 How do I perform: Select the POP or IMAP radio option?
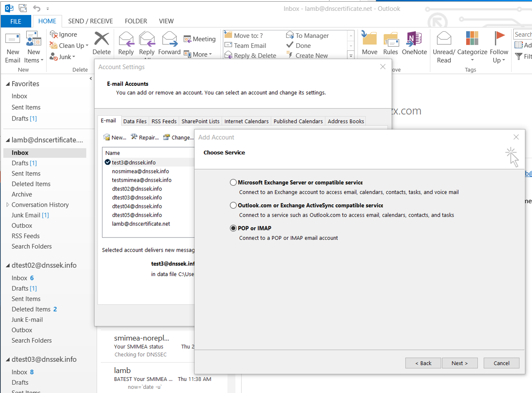234,228
